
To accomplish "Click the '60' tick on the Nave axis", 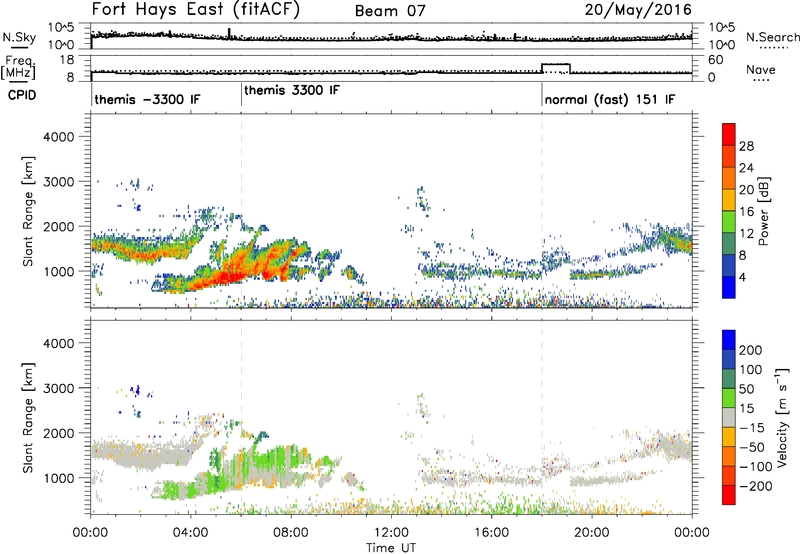I will click(x=715, y=60).
